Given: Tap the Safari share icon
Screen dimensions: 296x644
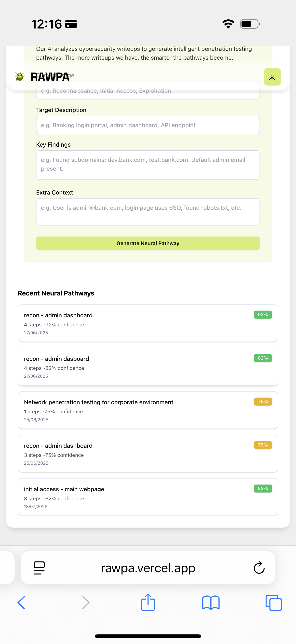Looking at the screenshot, I should click(x=148, y=602).
